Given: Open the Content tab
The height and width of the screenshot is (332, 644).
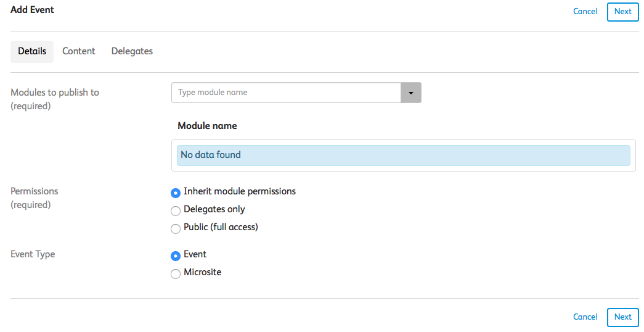Looking at the screenshot, I should pos(79,52).
